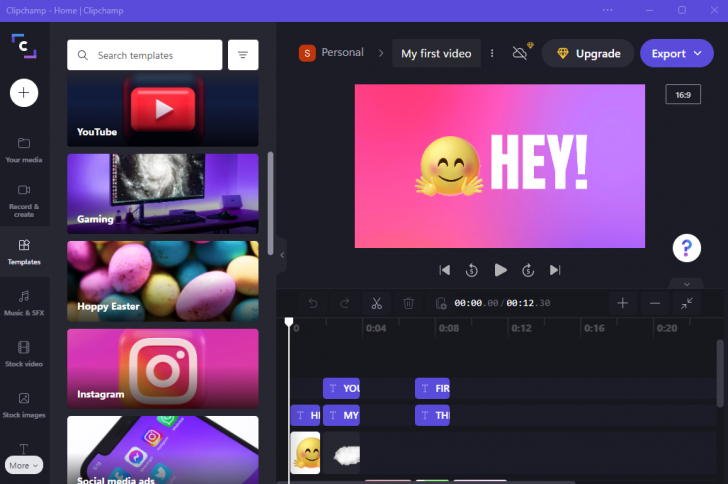Open the Instagram template category
Screen dimensions: 728x484
162,369
